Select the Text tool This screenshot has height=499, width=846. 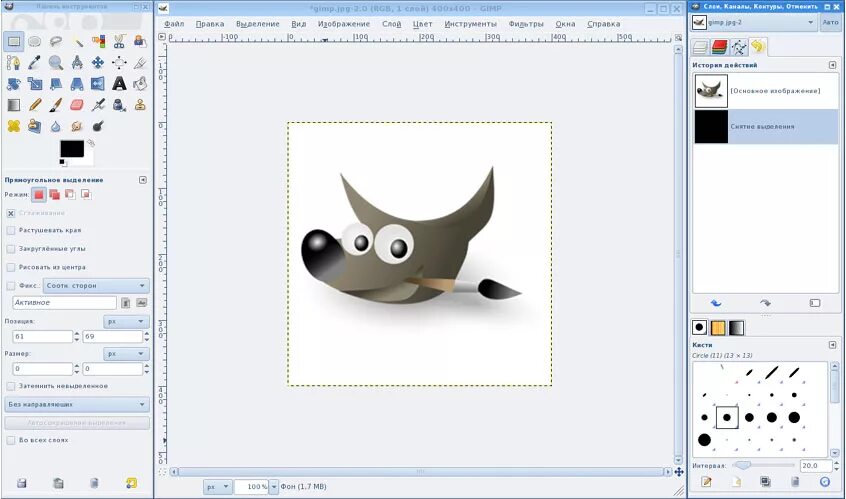coord(119,84)
